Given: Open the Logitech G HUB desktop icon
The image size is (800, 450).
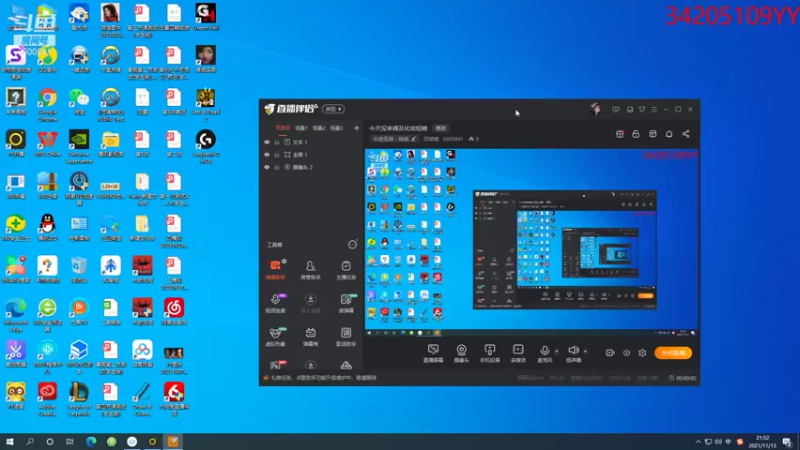Looking at the screenshot, I should pos(206,146).
